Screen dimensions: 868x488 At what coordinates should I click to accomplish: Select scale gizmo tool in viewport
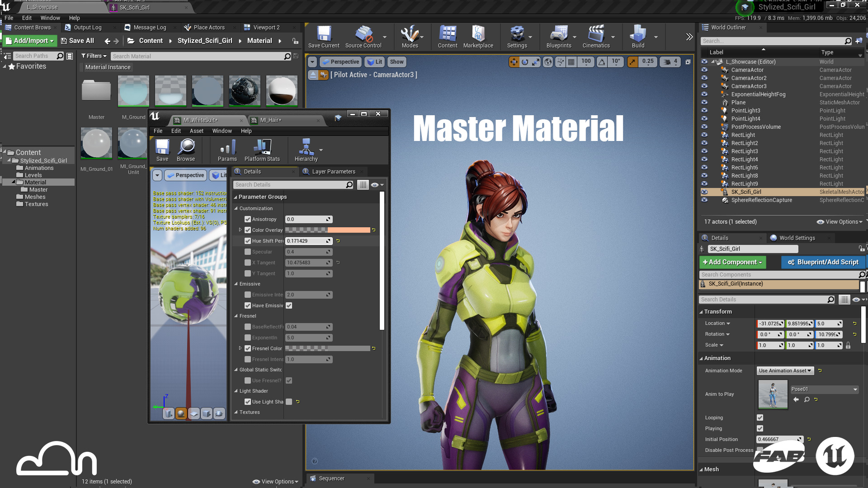click(x=535, y=62)
